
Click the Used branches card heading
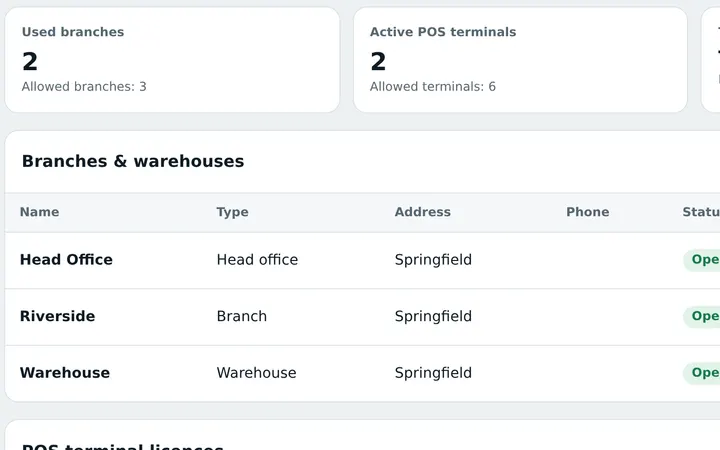tap(73, 32)
